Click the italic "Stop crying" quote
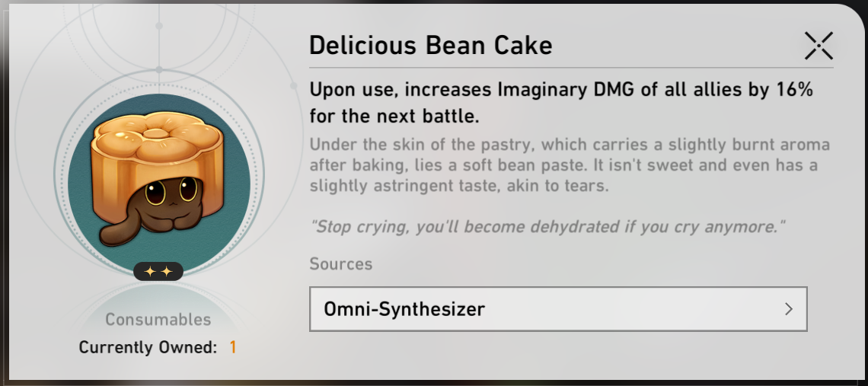Viewport: 868px width, 386px height. pos(547,227)
